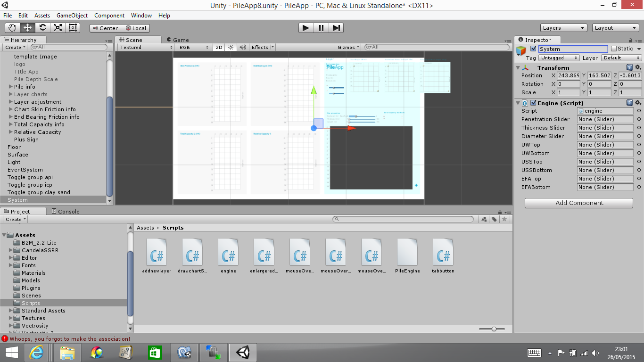This screenshot has height=362, width=644.
Task: Open search by label in Project panel
Action: 494,219
